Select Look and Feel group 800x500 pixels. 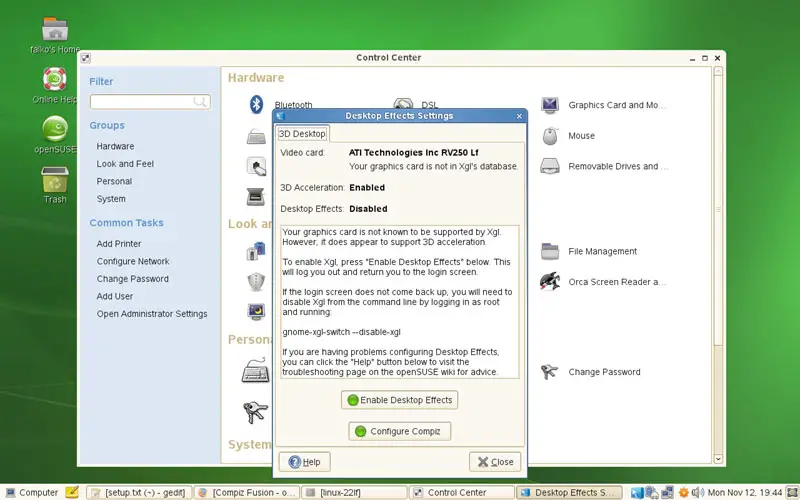click(125, 164)
